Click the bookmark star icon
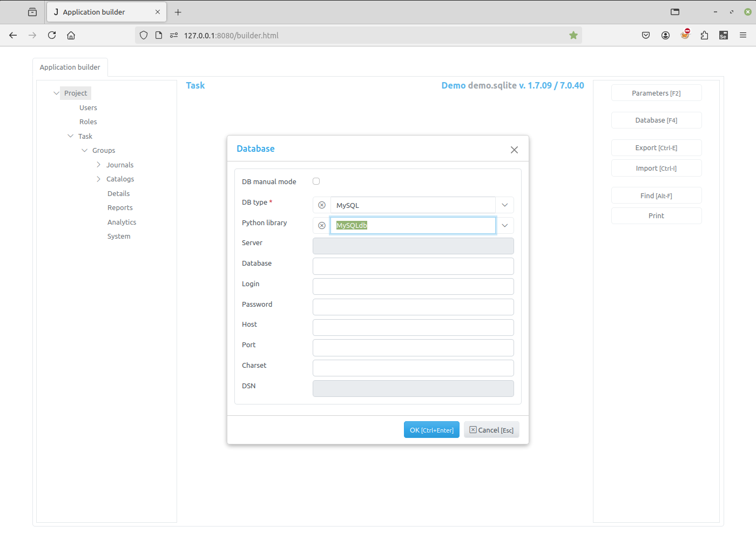 (x=573, y=36)
